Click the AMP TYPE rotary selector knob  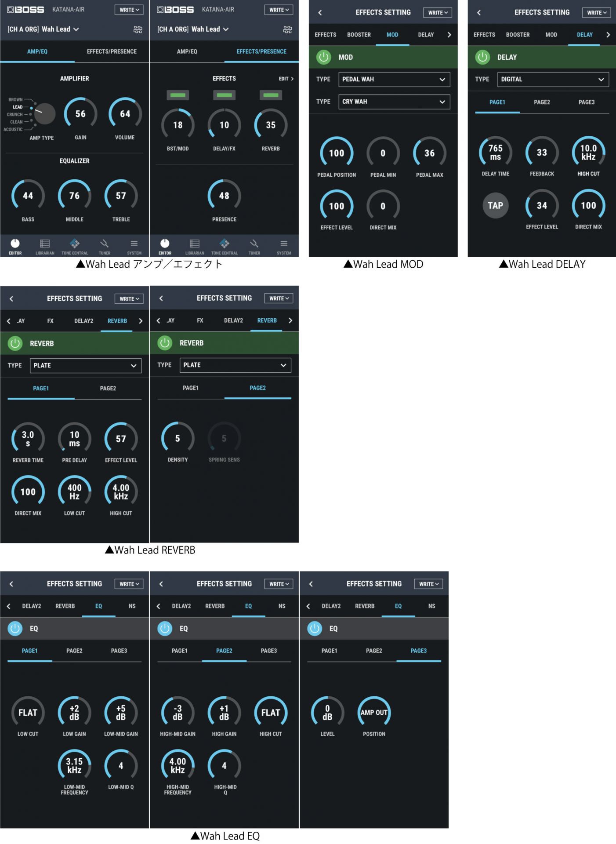pyautogui.click(x=44, y=114)
